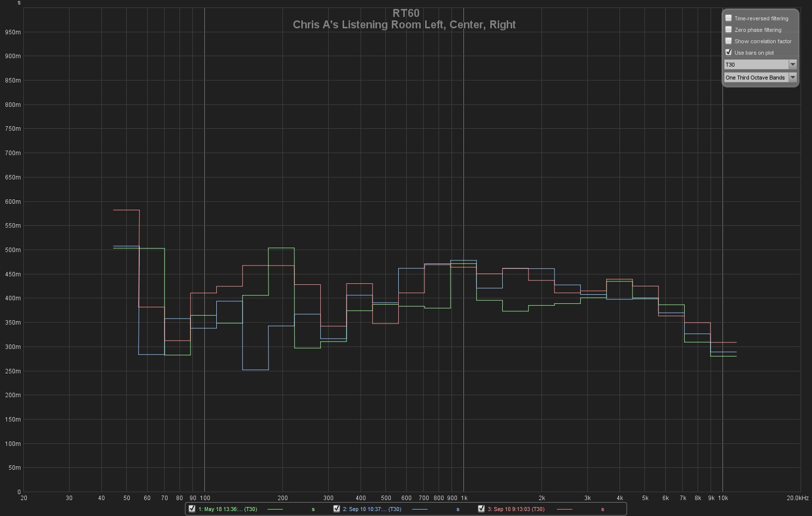Click the 500m label on the vertical axis
This screenshot has width=812, height=516.
pyautogui.click(x=13, y=250)
